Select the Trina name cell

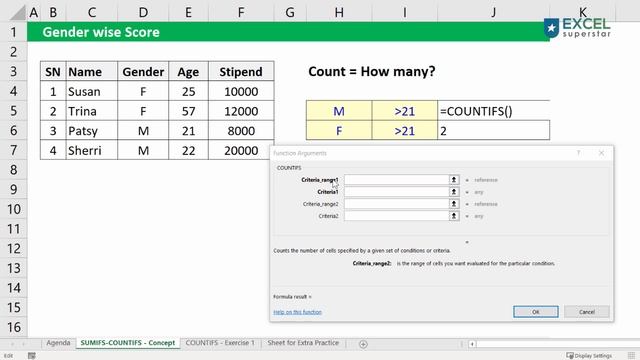point(92,111)
